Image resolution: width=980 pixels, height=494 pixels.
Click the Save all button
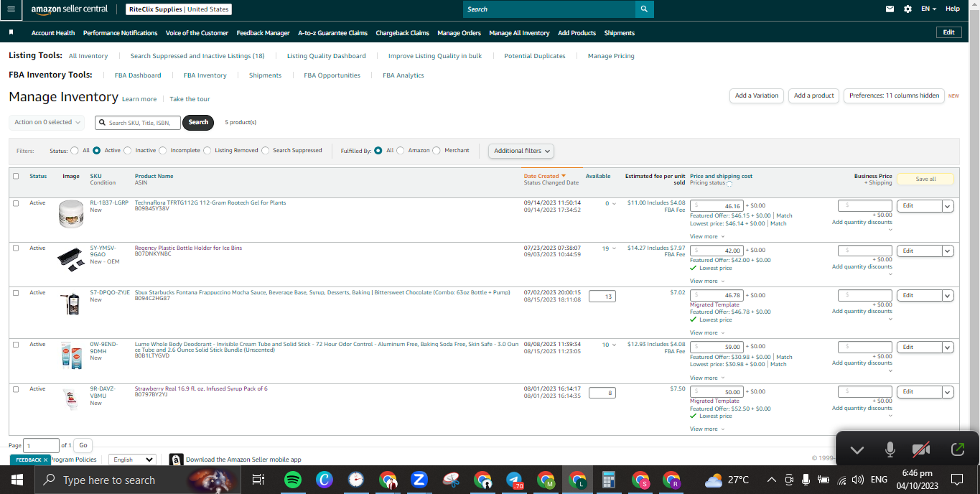coord(925,179)
